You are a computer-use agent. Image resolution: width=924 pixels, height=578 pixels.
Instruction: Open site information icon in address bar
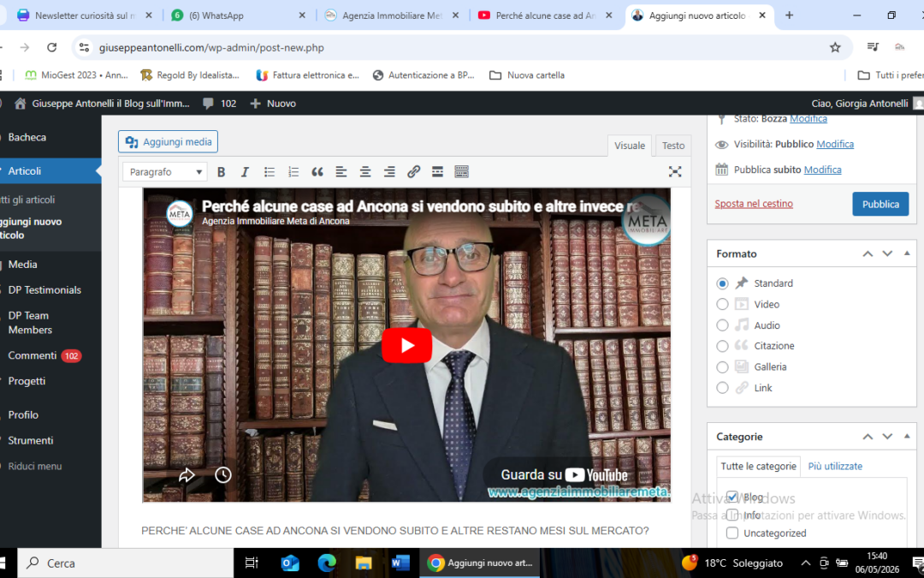pyautogui.click(x=84, y=47)
